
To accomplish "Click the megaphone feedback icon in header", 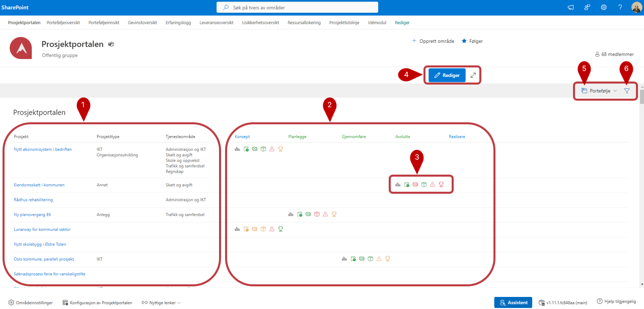I will click(570, 8).
